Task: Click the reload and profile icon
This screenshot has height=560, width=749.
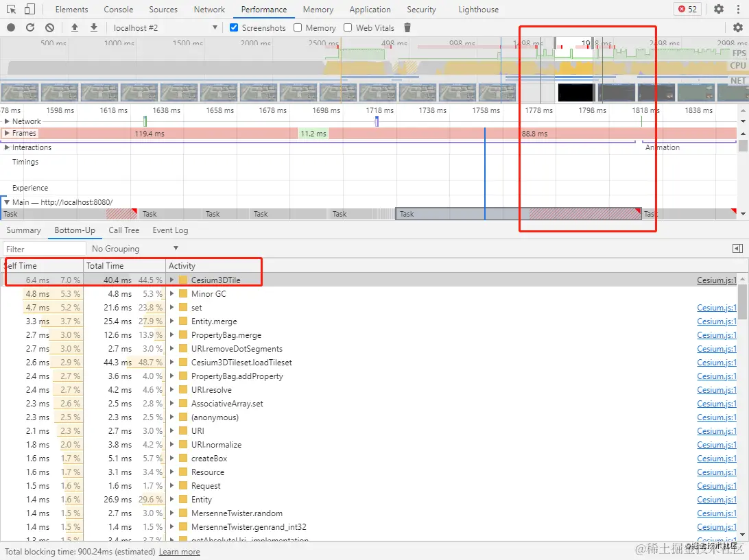Action: [x=30, y=27]
